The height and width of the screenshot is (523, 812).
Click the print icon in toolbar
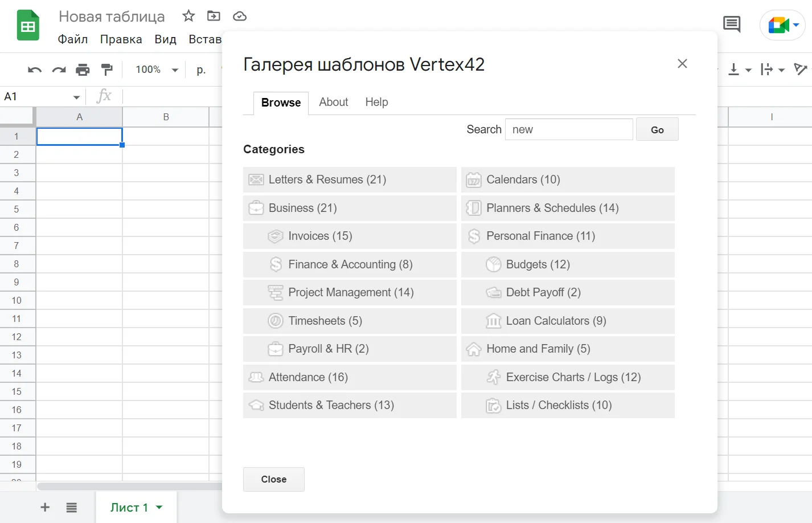pos(83,70)
